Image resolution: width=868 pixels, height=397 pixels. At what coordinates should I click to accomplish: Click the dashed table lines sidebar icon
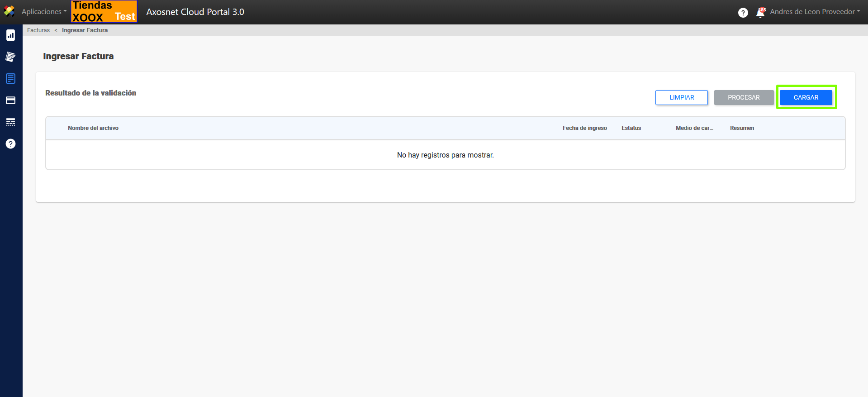tap(10, 122)
